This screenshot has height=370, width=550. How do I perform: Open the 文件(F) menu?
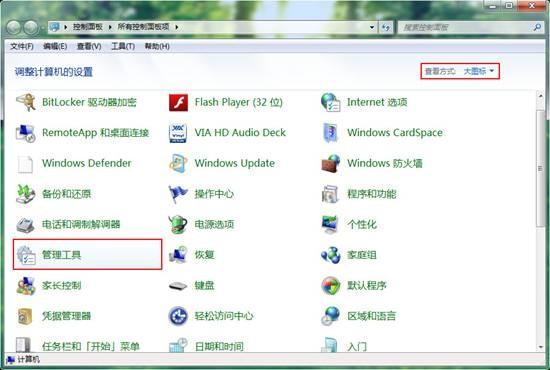tap(22, 46)
